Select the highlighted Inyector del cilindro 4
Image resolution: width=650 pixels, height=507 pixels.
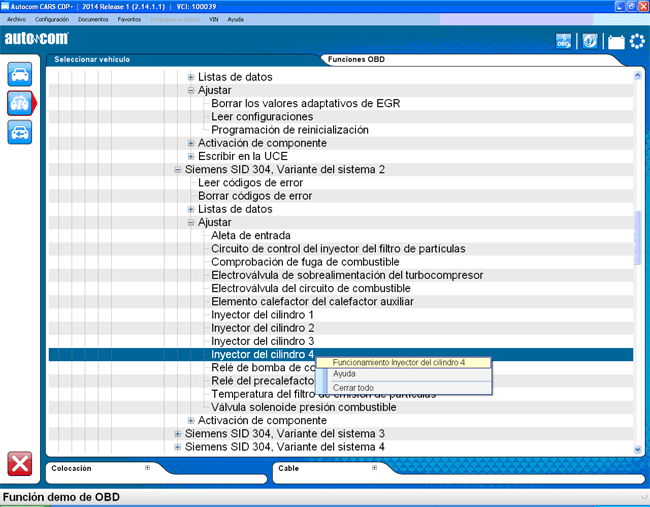point(262,354)
